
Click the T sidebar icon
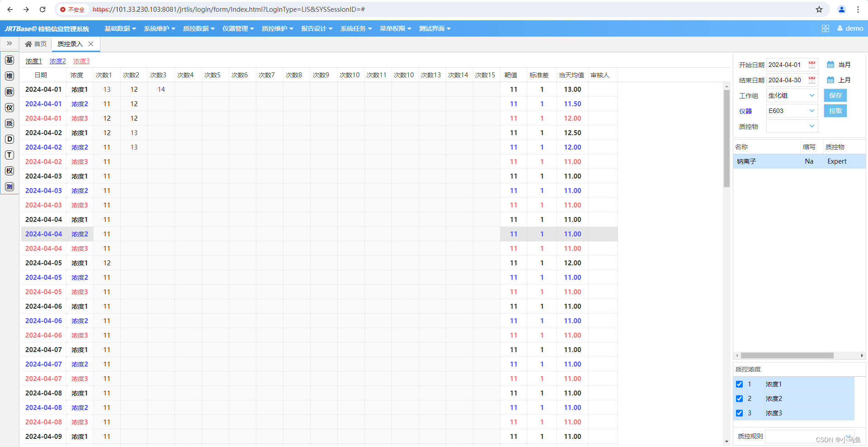9,155
